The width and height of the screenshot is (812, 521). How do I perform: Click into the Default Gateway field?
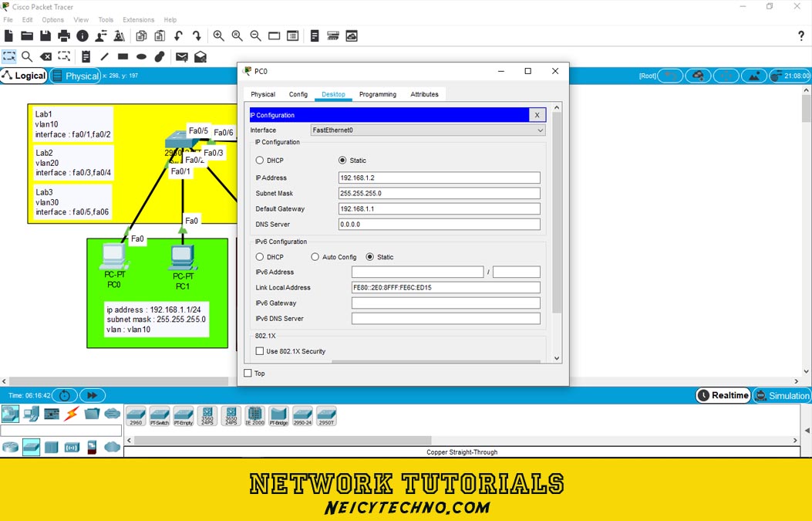pyautogui.click(x=439, y=209)
